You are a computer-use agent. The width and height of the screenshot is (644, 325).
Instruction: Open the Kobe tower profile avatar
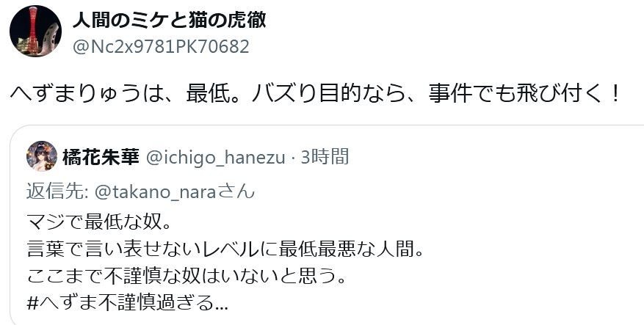click(35, 32)
